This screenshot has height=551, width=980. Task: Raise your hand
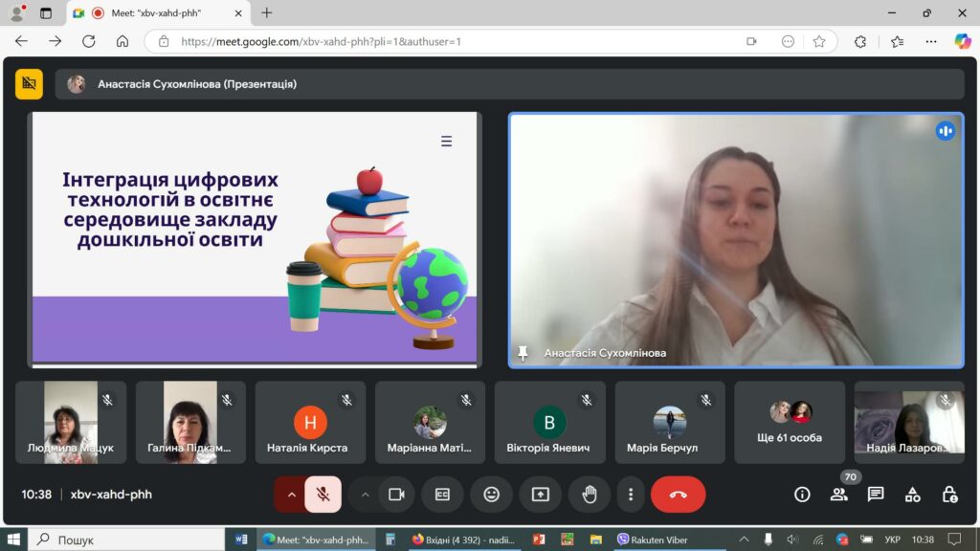(x=590, y=495)
